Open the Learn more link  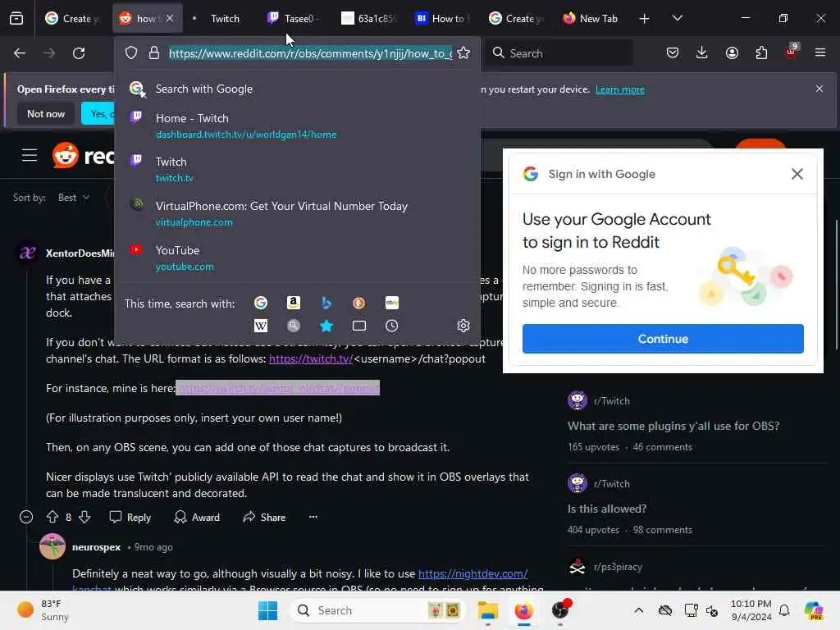(x=620, y=89)
